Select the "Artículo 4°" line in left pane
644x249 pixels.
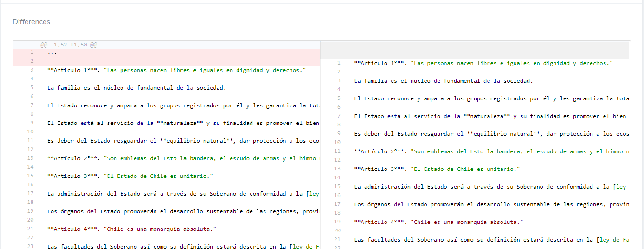[132, 229]
